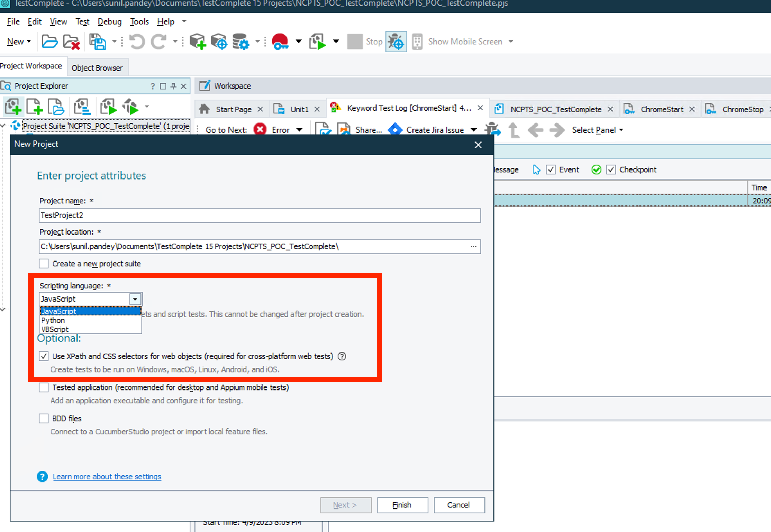Open the Select Panel dropdown

597,130
